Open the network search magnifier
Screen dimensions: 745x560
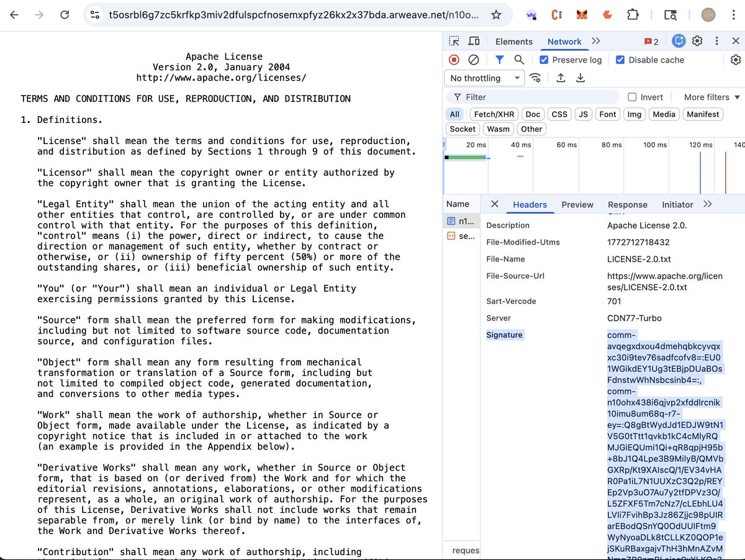pyautogui.click(x=519, y=60)
